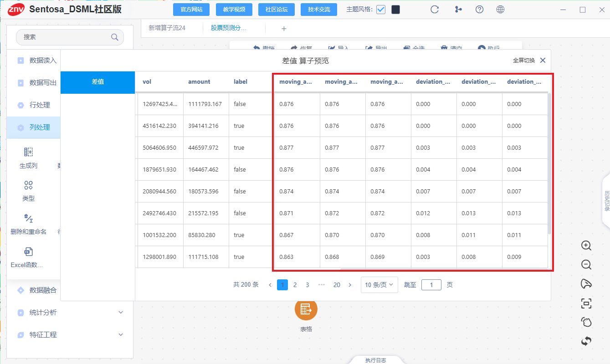
Task: Click the pointer tool below zoom out
Action: (586, 284)
